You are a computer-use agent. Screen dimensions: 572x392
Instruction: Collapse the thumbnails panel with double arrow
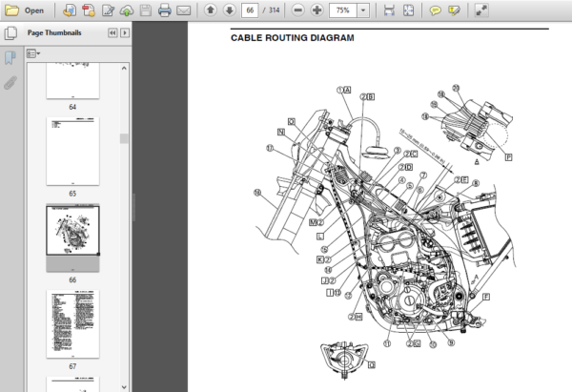112,32
